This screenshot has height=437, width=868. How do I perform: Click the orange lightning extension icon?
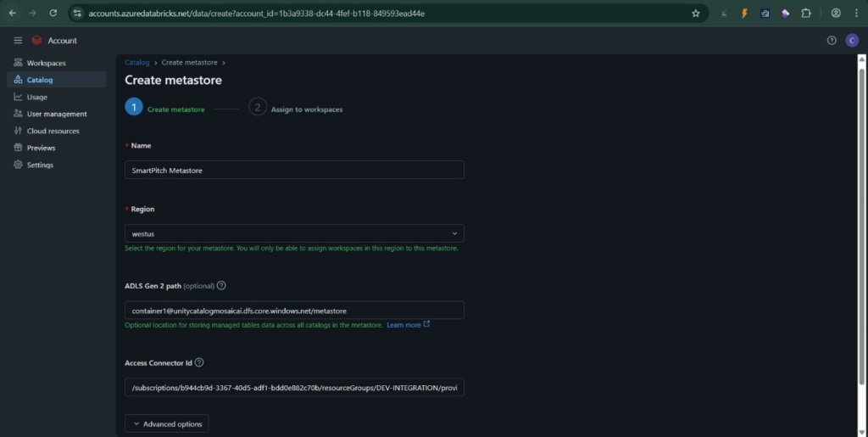[x=744, y=14]
